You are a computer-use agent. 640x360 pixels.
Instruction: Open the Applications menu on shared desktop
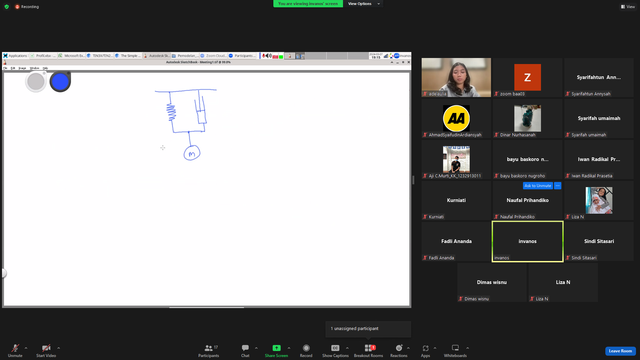tap(15, 56)
